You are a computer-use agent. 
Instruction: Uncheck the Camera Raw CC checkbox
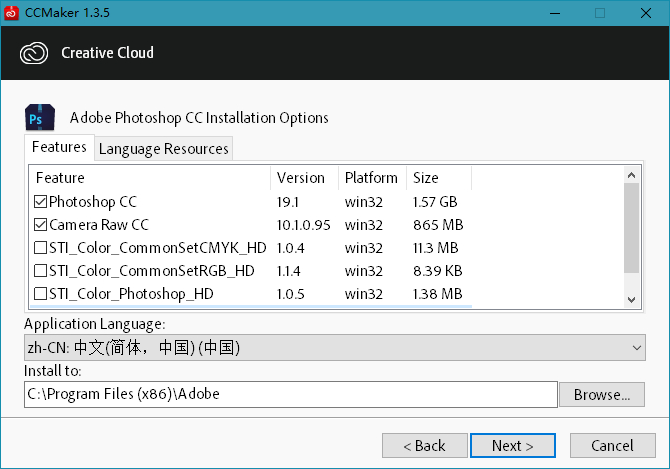(x=40, y=225)
